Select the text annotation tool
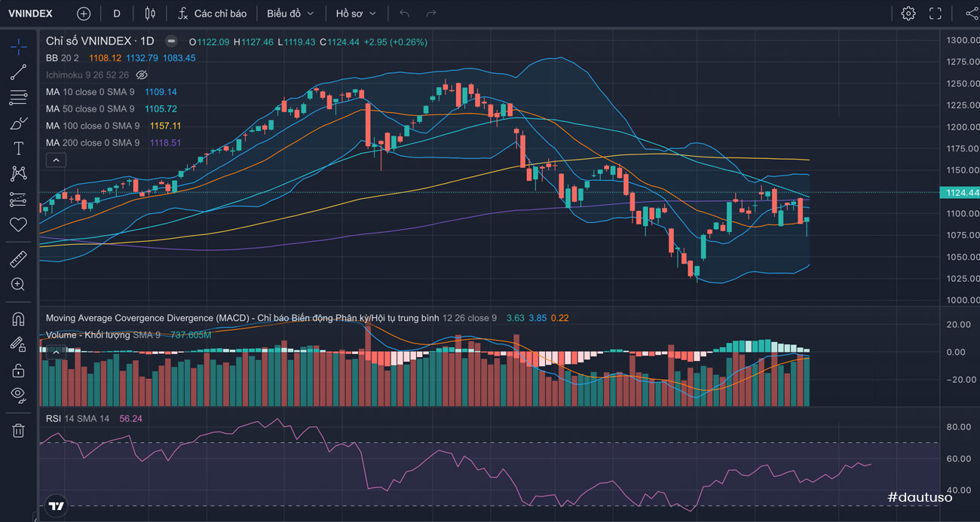The image size is (980, 522). [x=18, y=148]
